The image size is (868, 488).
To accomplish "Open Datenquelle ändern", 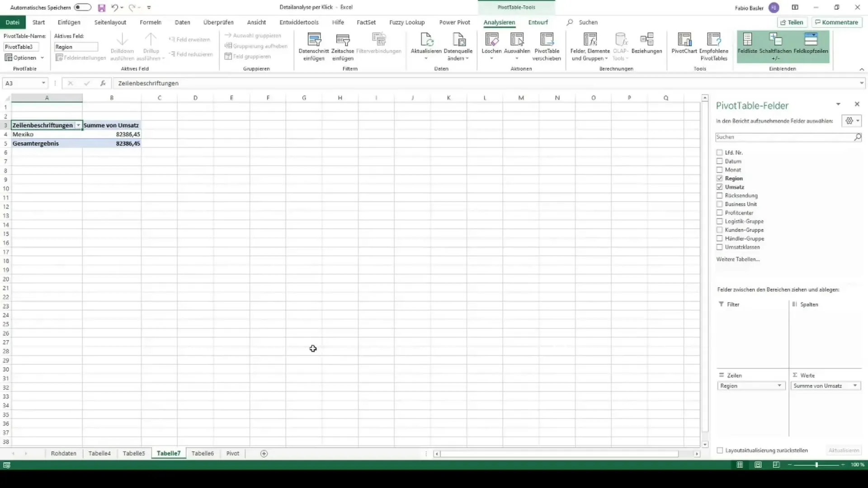I will pyautogui.click(x=458, y=47).
